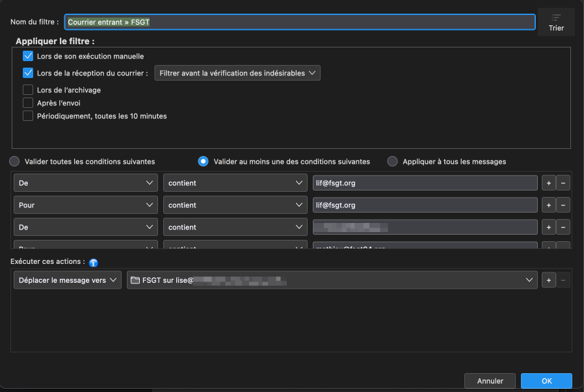
Task: Click the folder icon in the FSGT destination field
Action: click(x=135, y=280)
